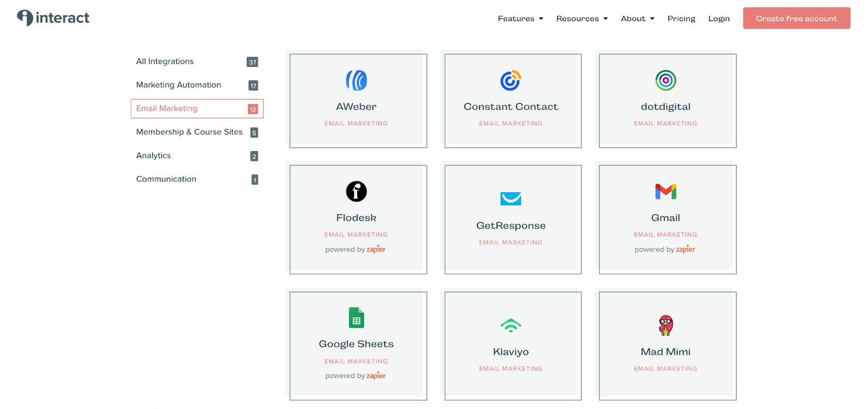Open the Flodesk integration title
This screenshot has width=868, height=409.
tap(356, 218)
